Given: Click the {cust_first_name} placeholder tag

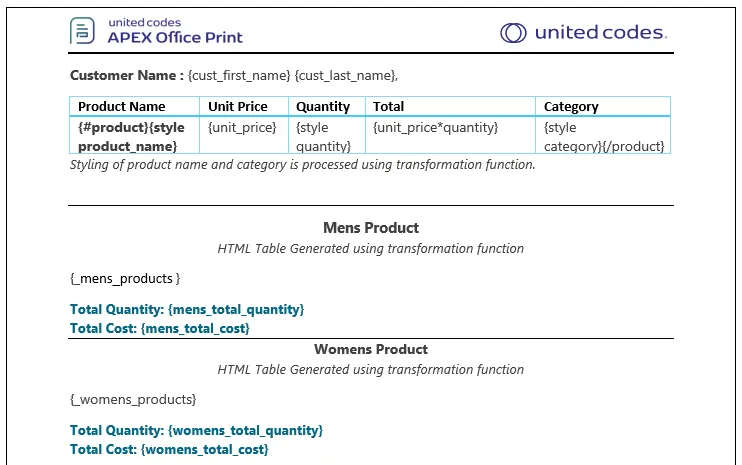Looking at the screenshot, I should [x=239, y=76].
